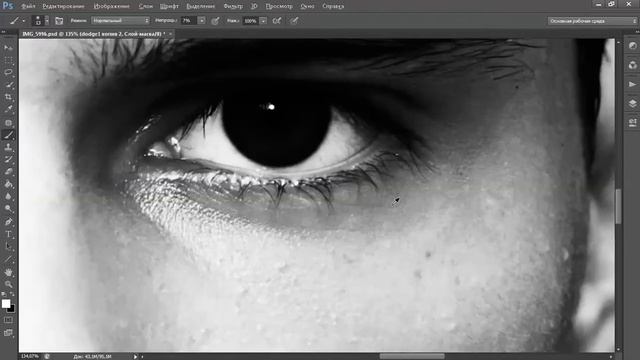Select the Type tool
The image size is (640, 360).
[8, 234]
